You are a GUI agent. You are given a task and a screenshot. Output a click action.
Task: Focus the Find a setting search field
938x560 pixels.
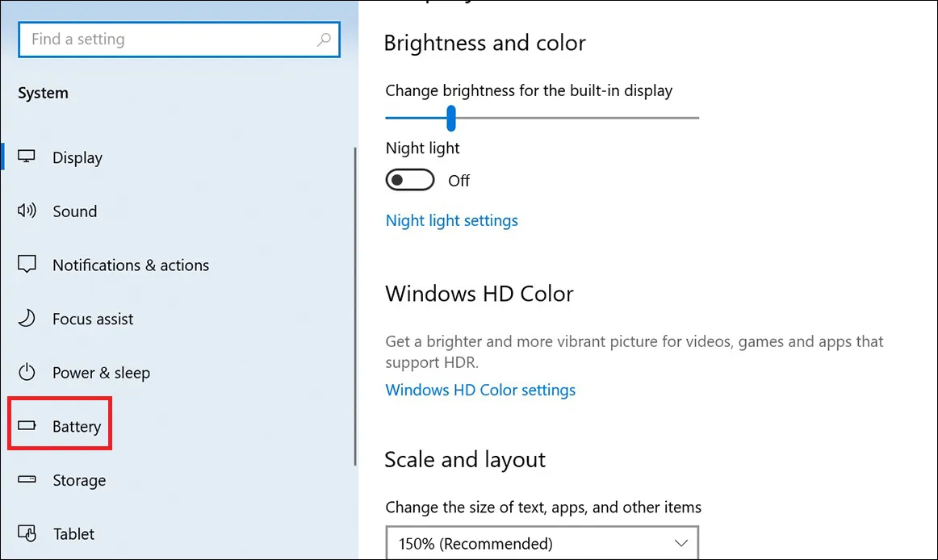tap(170, 40)
